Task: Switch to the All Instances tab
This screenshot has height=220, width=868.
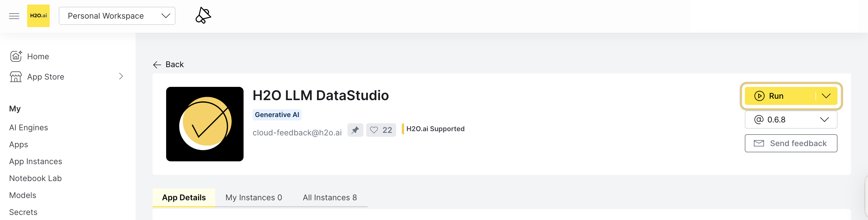Action: click(330, 197)
